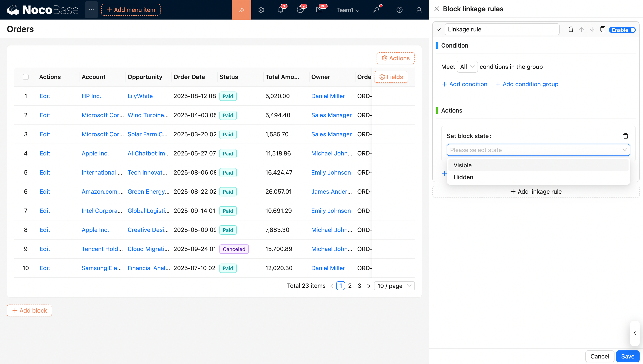Image resolution: width=643 pixels, height=364 pixels.
Task: Open the help question mark icon
Action: 399,10
